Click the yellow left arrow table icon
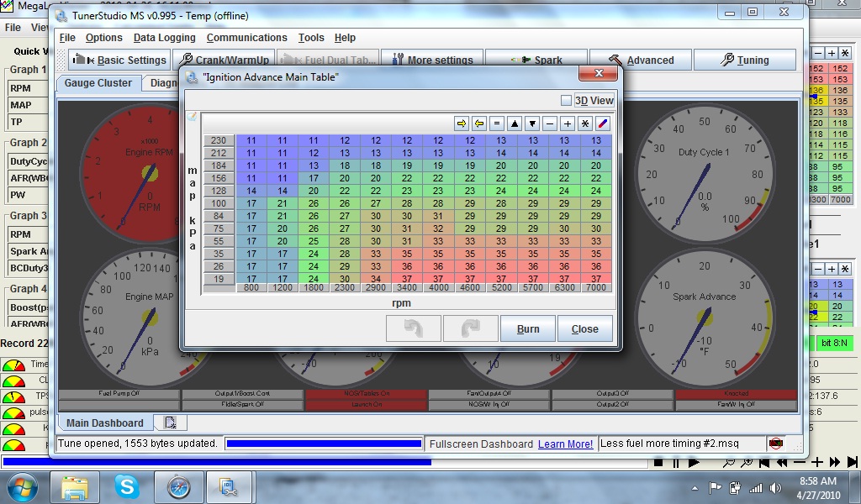The image size is (861, 504). [x=479, y=123]
